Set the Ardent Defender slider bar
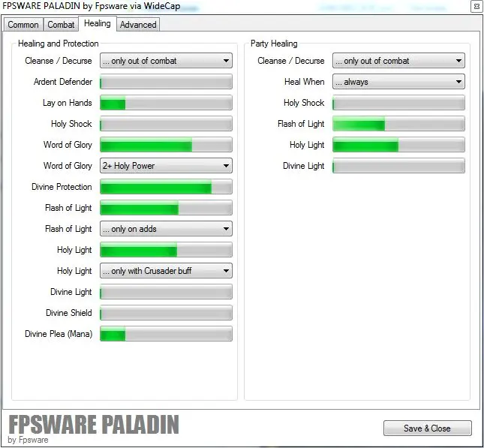Screen dimensions: 484x448 click(x=166, y=82)
